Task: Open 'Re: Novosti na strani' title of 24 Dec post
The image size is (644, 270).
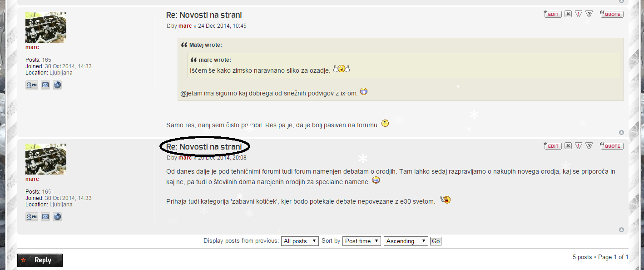Action: 204,15
